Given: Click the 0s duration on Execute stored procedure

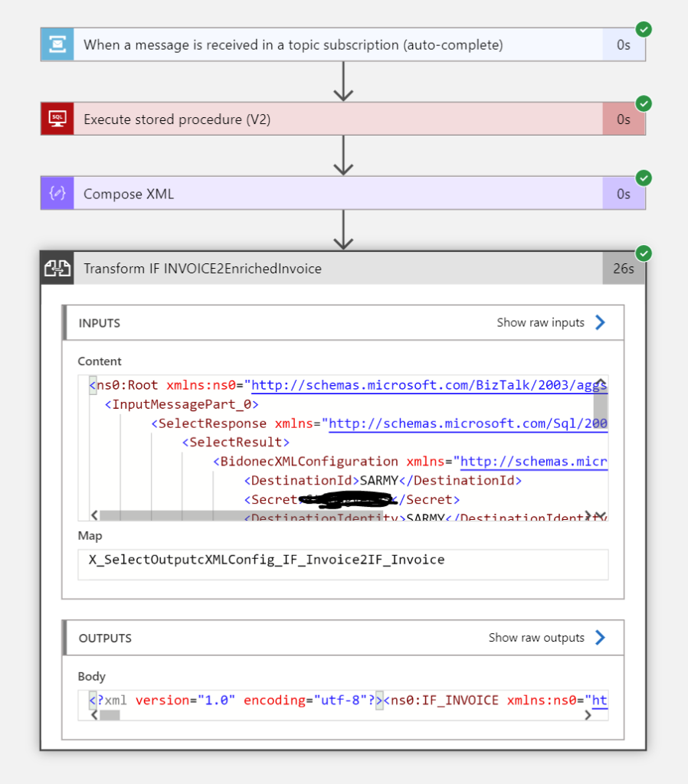Looking at the screenshot, I should (x=624, y=119).
